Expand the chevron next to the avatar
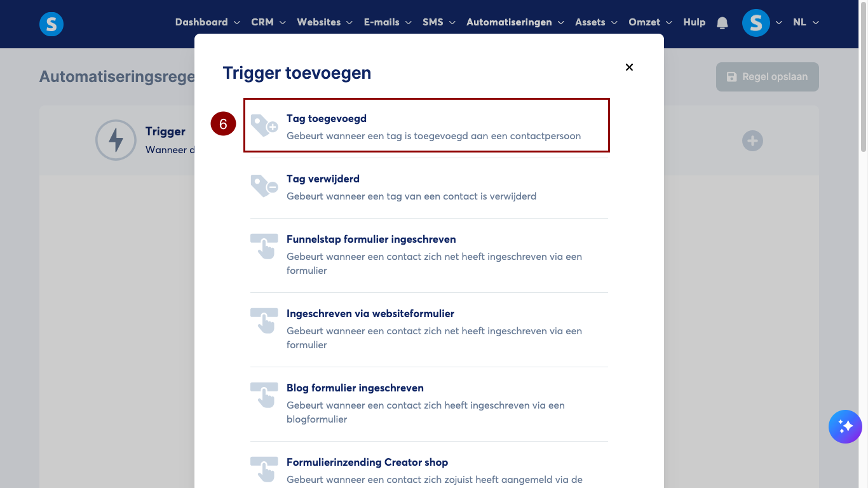The height and width of the screenshot is (488, 868). tap(779, 23)
